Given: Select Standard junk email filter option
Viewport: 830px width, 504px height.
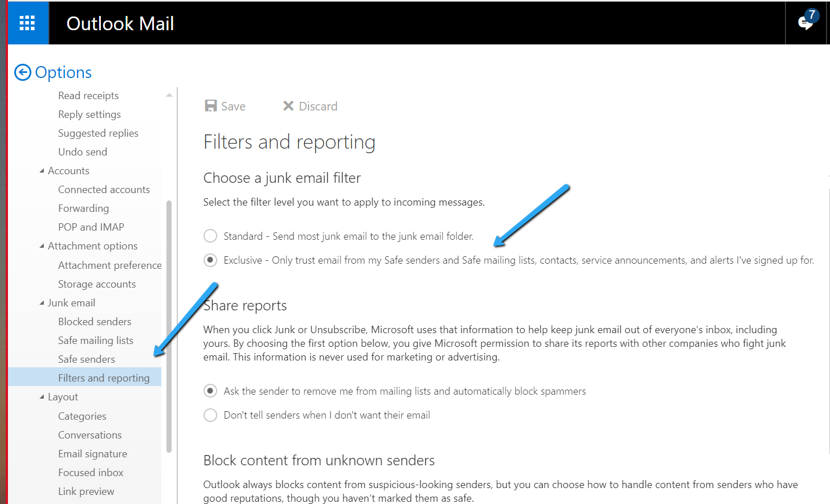Looking at the screenshot, I should click(210, 236).
